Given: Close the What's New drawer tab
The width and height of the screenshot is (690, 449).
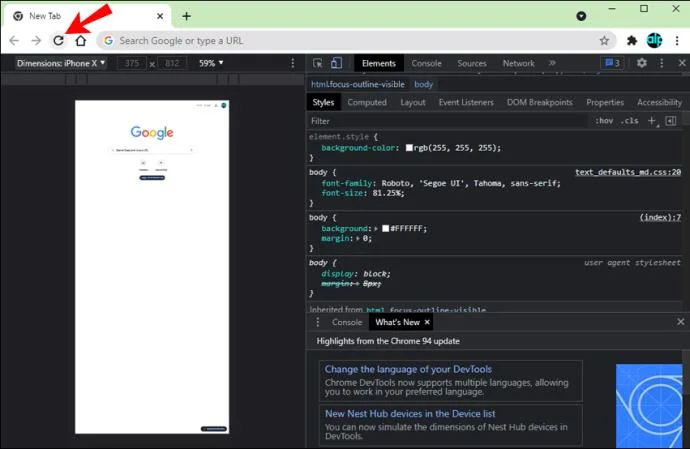Looking at the screenshot, I should 427,322.
